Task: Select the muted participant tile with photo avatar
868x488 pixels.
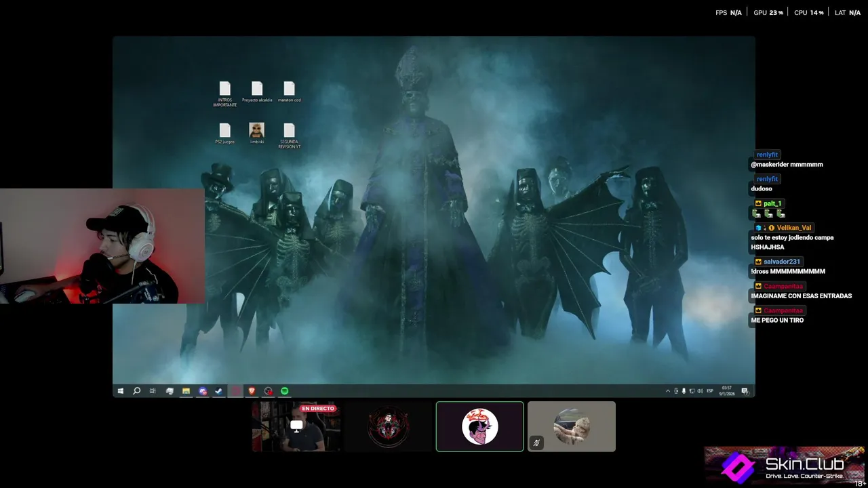Action: tap(572, 426)
